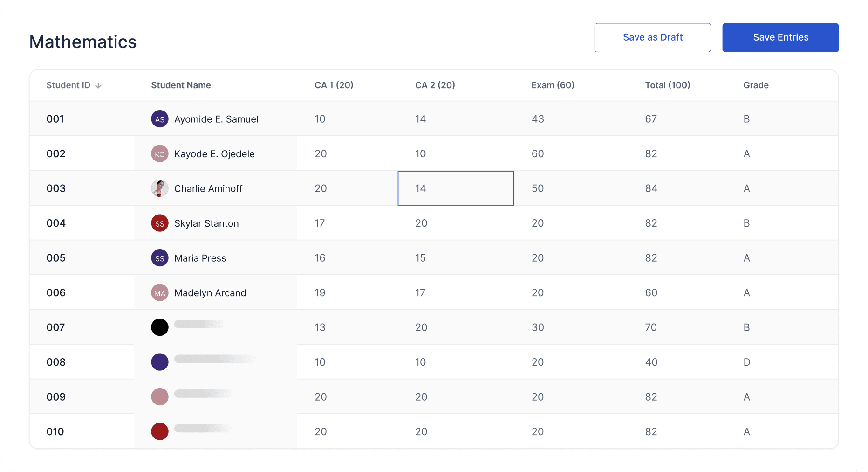Viewport: 868px width, 472px height.
Task: Click Madelyn Arcand's MA avatar
Action: coord(159,293)
